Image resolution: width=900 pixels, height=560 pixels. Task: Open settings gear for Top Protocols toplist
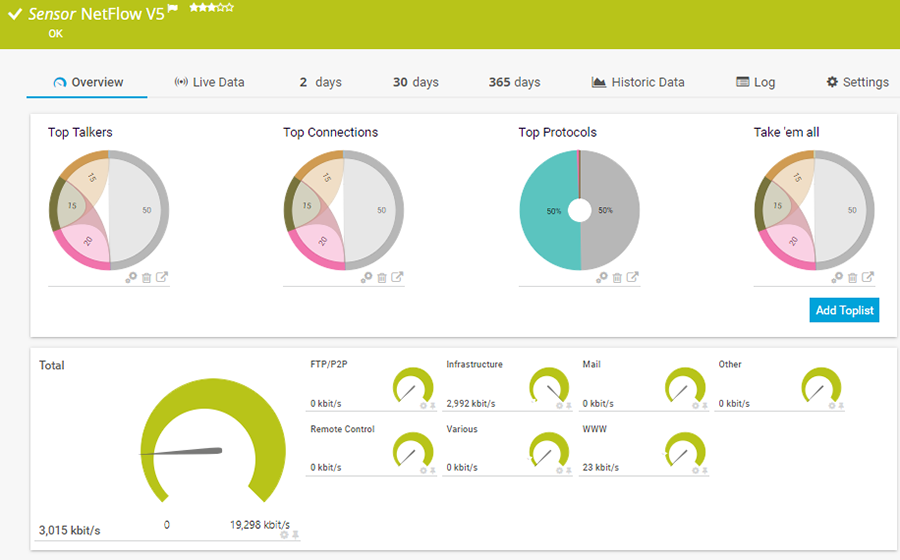(x=602, y=278)
